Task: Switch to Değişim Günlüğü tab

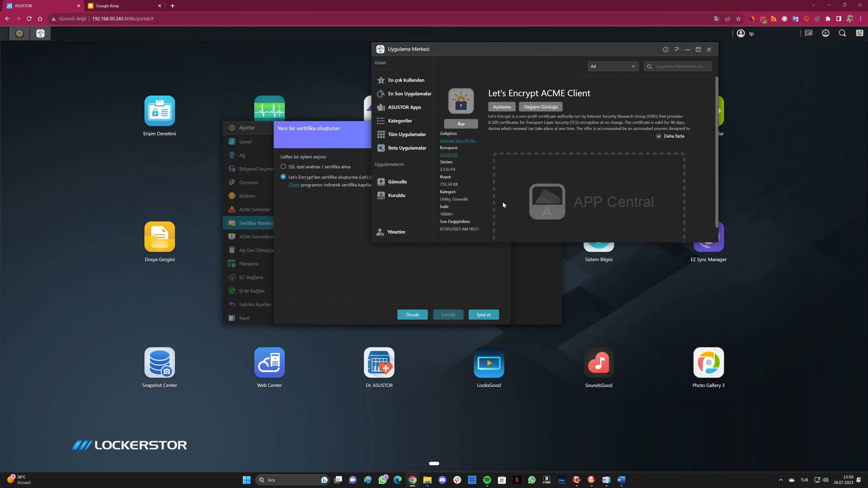Action: pyautogui.click(x=540, y=107)
